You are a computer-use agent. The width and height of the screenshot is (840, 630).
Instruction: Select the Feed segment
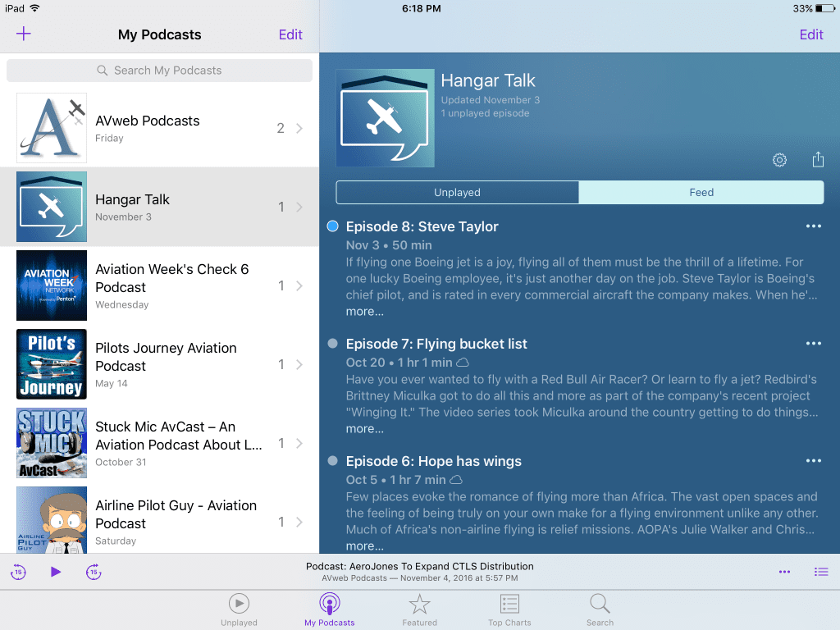point(701,193)
